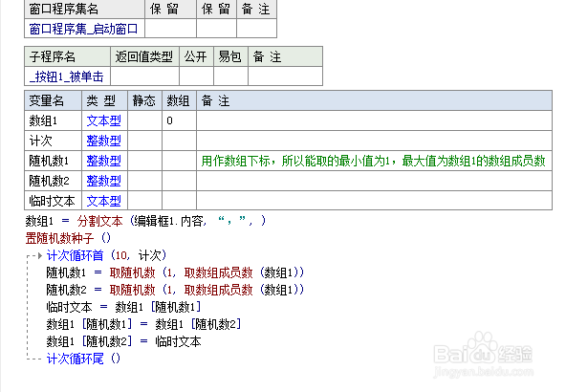Click the 窗口程序集名 column header
Screen dimensions: 566x392
coord(84,9)
